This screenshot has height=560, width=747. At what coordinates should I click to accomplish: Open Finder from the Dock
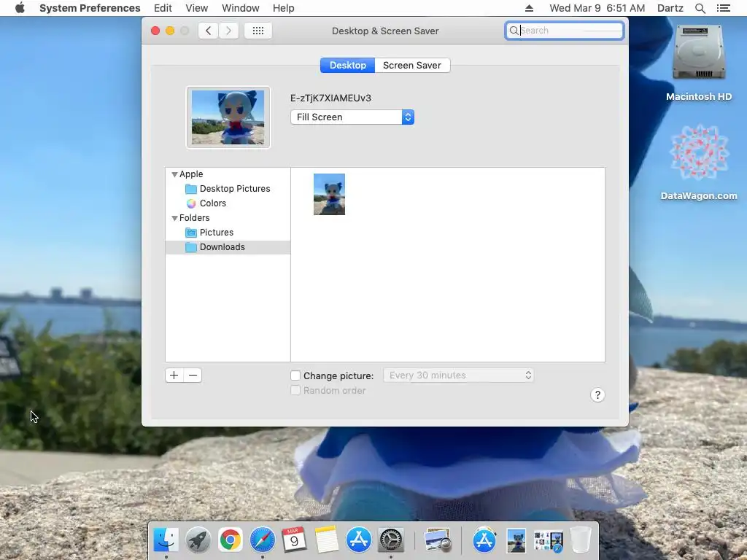pyautogui.click(x=166, y=540)
